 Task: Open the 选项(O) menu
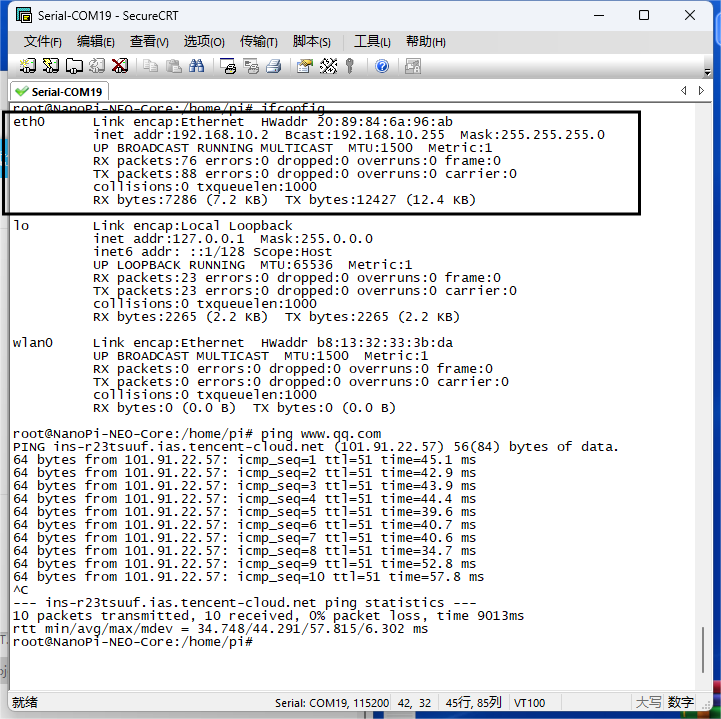204,42
